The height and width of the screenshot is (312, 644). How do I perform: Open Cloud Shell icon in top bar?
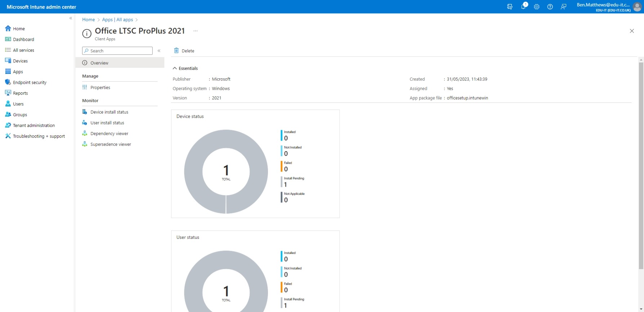click(x=510, y=6)
